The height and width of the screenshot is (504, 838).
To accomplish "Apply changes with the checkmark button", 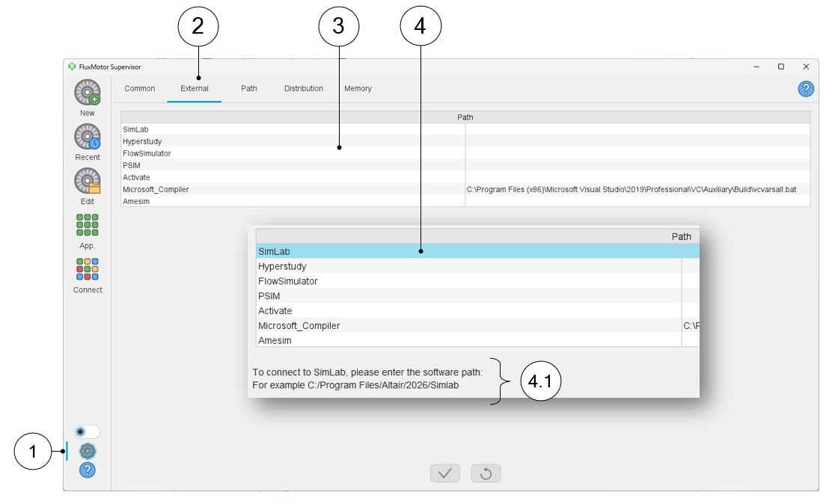I will pos(445,473).
